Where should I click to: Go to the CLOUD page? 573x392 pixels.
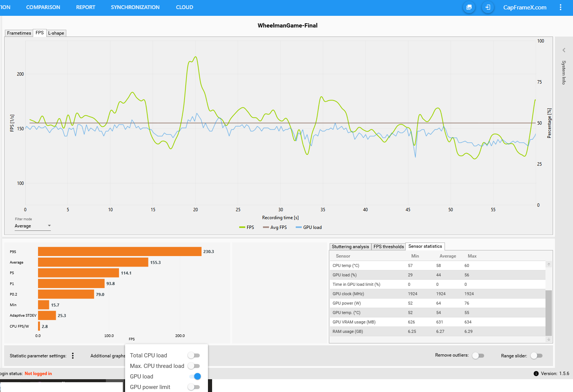point(185,7)
